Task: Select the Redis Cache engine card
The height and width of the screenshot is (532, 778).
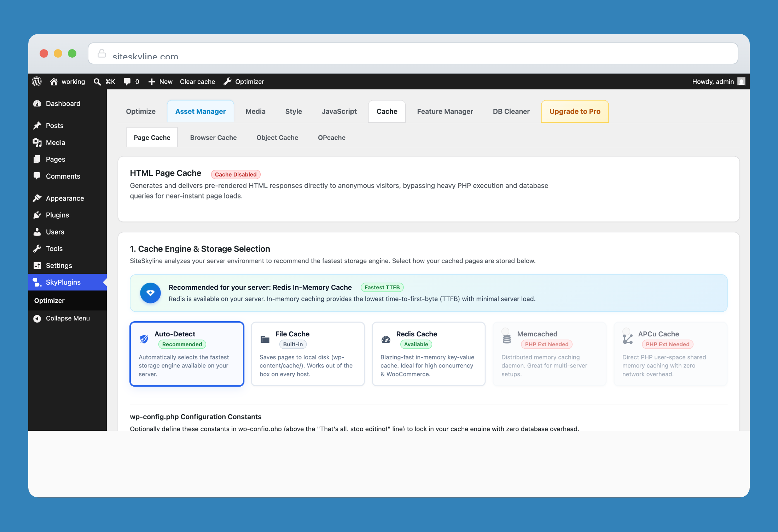Action: click(x=429, y=354)
